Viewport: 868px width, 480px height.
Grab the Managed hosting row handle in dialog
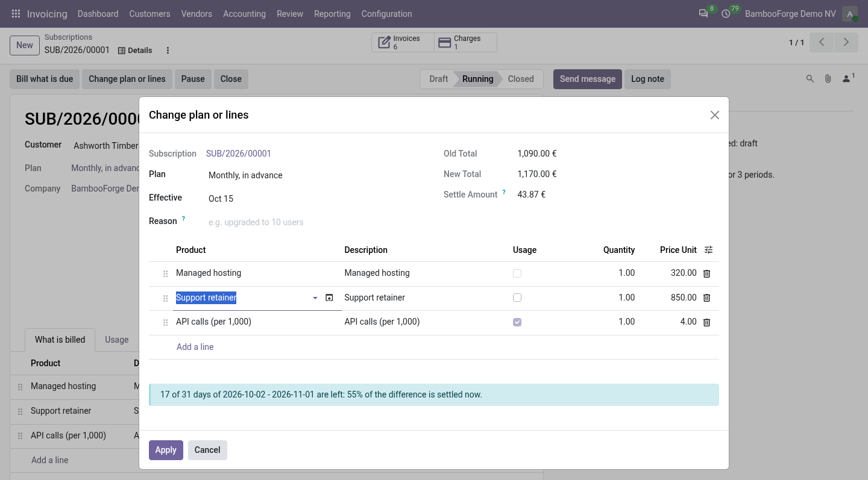click(x=166, y=274)
